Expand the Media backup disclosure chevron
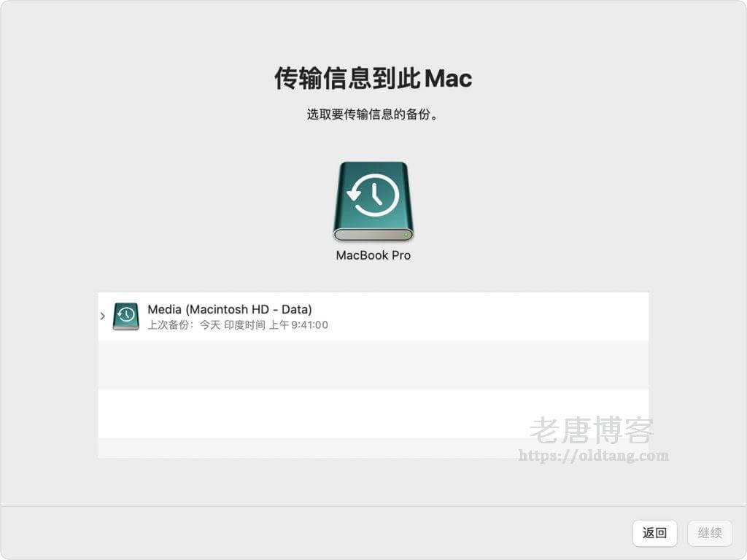Viewport: 747px width, 560px height. 103,316
